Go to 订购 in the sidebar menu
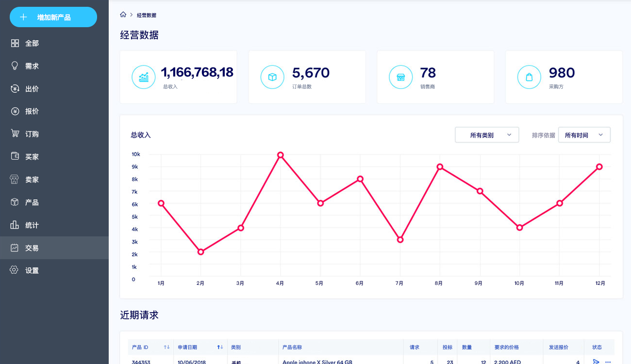 (32, 134)
